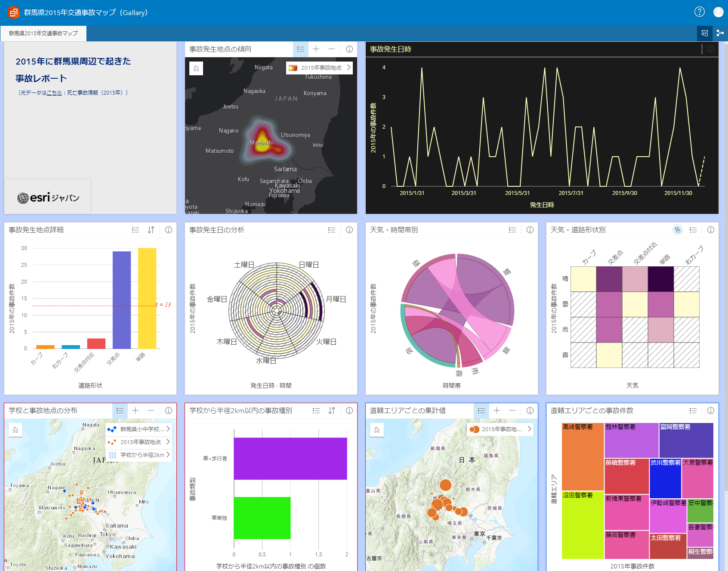
Task: Zoom out on 学校と事故地点の分布 map
Action: coord(151,411)
